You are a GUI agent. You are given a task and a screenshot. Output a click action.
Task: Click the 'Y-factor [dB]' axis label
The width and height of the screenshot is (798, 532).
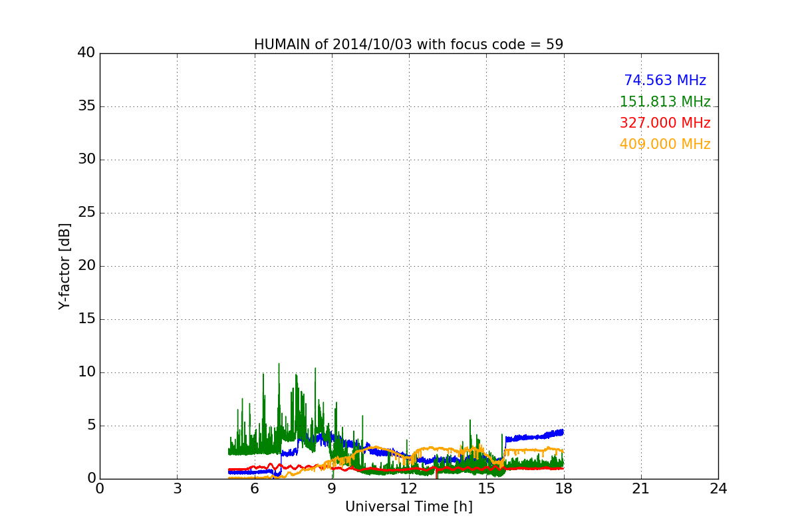coord(65,266)
